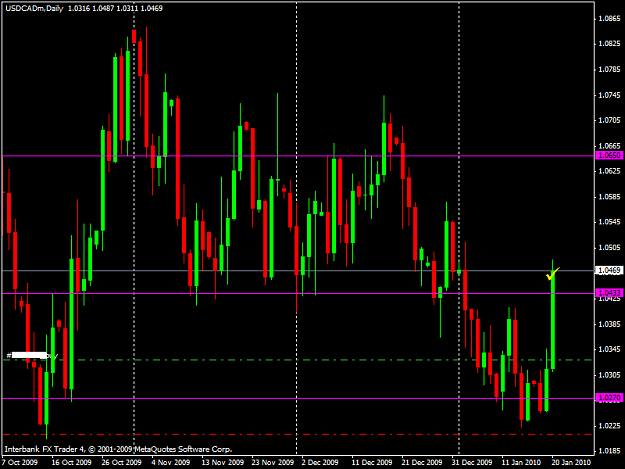Click the 7 Oct 2009 date label
The height and width of the screenshot is (469, 625).
(20, 462)
